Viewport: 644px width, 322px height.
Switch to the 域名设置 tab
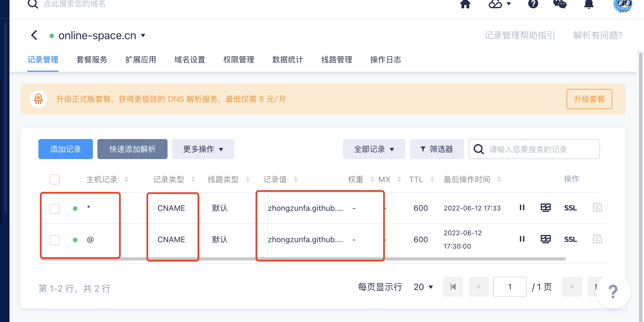pyautogui.click(x=190, y=60)
